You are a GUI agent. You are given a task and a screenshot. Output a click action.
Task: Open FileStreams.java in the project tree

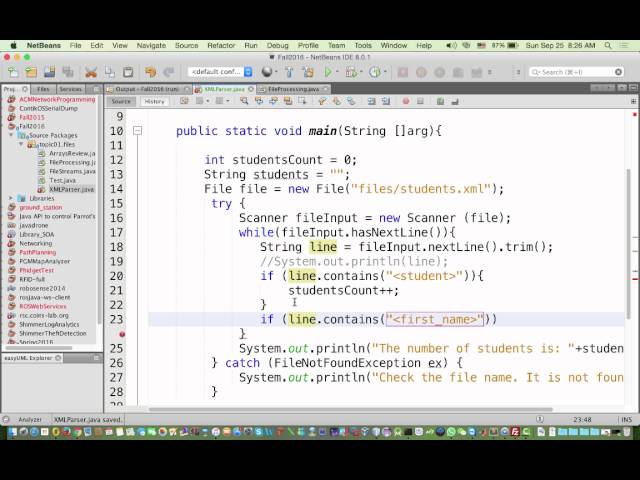[72, 171]
